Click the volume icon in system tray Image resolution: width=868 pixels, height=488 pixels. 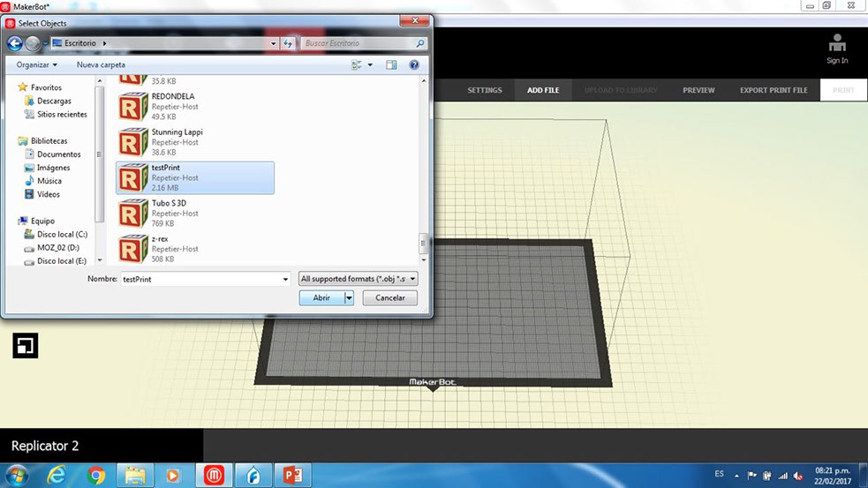point(798,476)
